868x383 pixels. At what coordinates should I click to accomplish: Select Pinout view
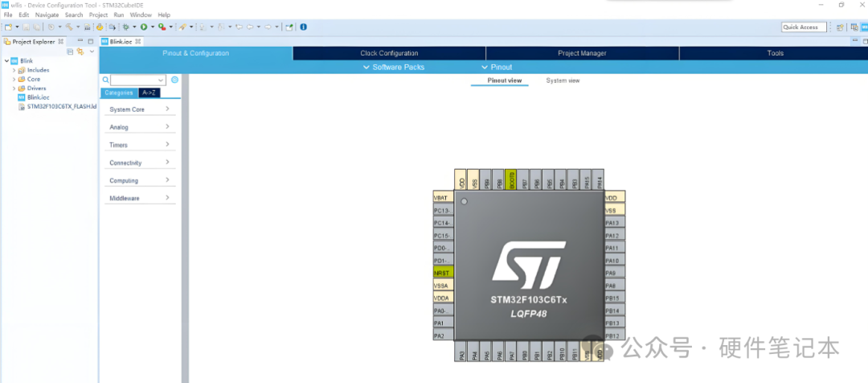(504, 81)
